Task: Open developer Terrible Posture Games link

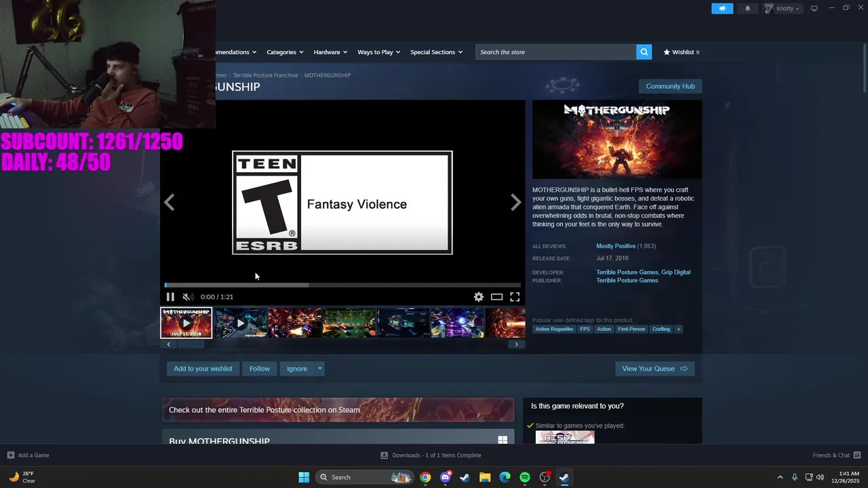Action: pyautogui.click(x=627, y=272)
